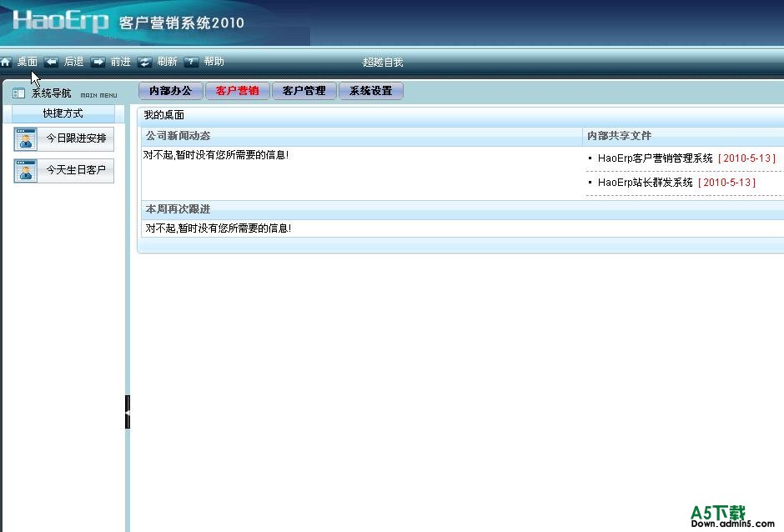This screenshot has width=784, height=532.
Task: Click the 系统导航 label
Action: click(x=52, y=93)
